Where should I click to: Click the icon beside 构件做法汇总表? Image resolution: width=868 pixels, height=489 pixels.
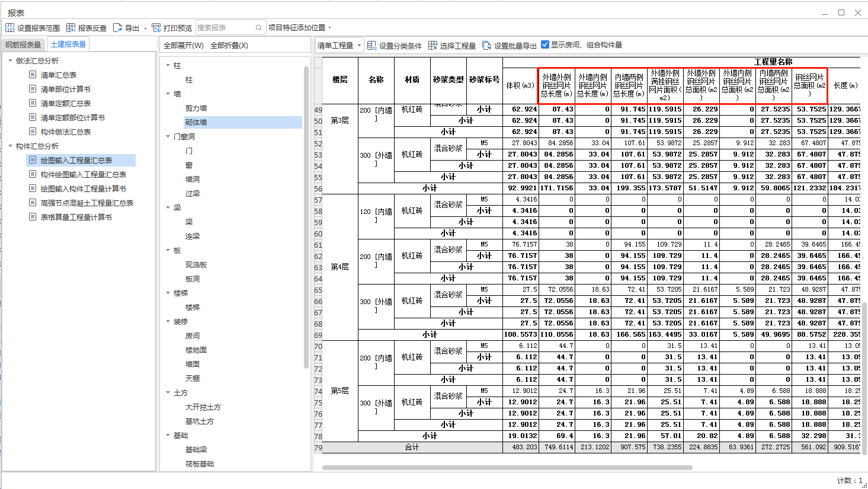33,132
